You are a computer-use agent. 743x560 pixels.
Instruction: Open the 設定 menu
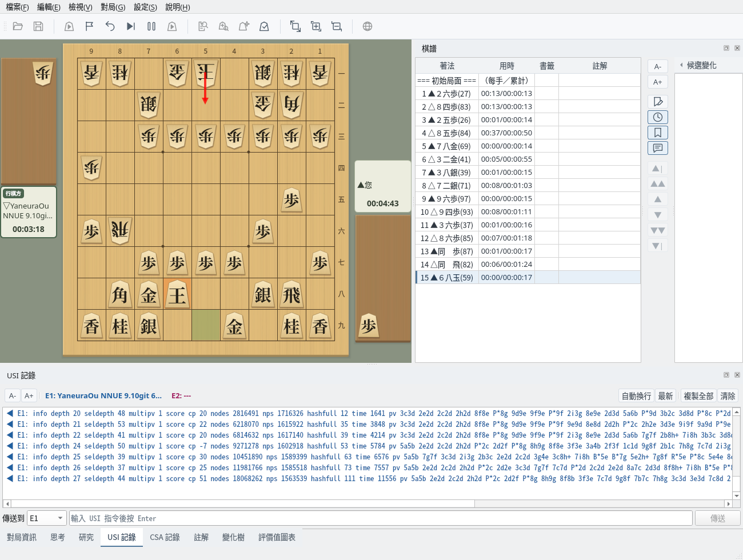145,7
